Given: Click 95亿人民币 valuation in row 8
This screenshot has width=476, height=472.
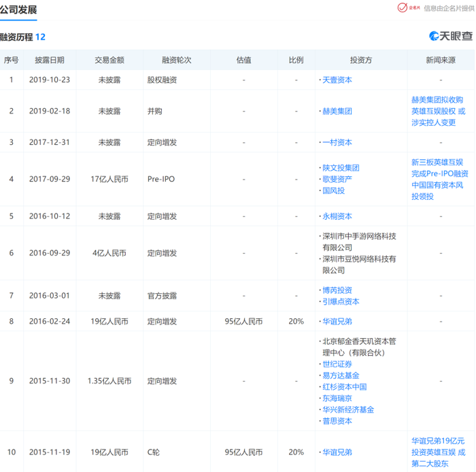Looking at the screenshot, I should pyautogui.click(x=243, y=322).
